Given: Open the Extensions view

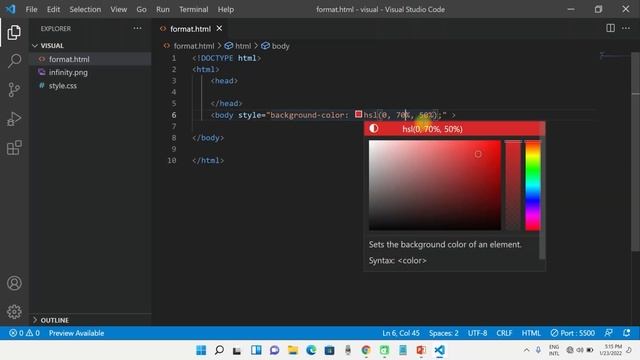Looking at the screenshot, I should tap(14, 148).
